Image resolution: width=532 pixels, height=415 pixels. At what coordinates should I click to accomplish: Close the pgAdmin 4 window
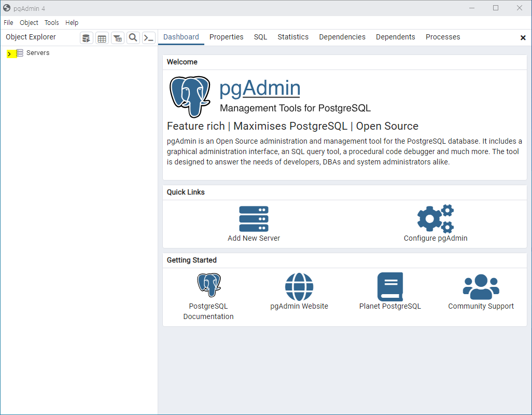520,8
